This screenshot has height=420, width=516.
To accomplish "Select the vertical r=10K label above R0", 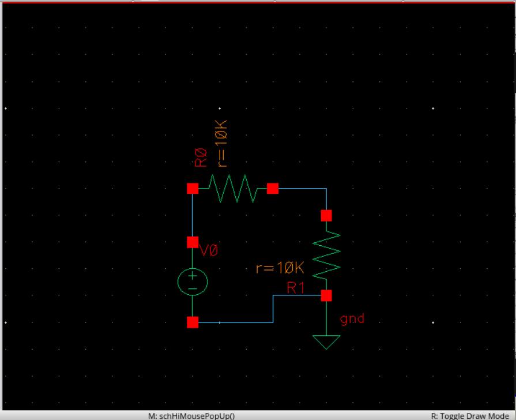I will (221, 143).
